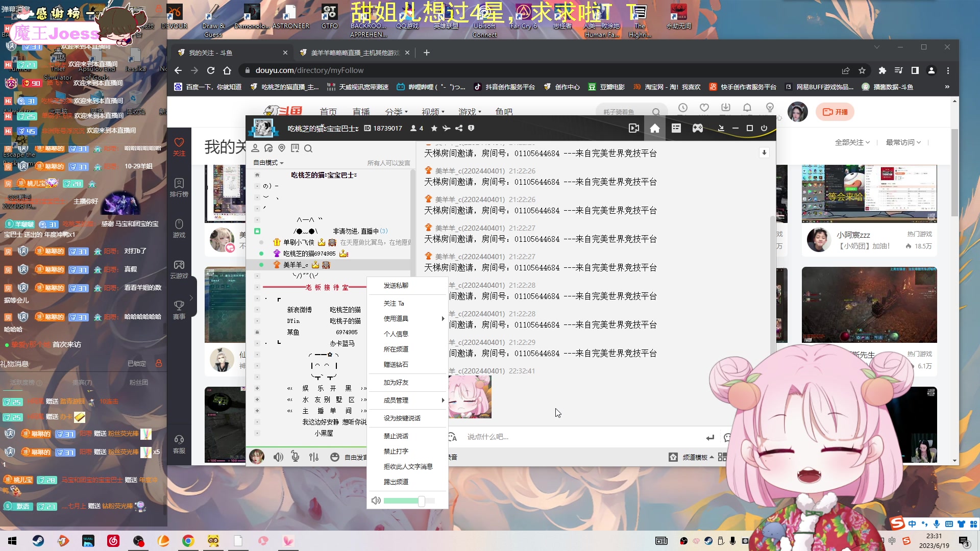The image size is (980, 551).
Task: Click the chat bubble icon above channel list
Action: click(x=268, y=148)
